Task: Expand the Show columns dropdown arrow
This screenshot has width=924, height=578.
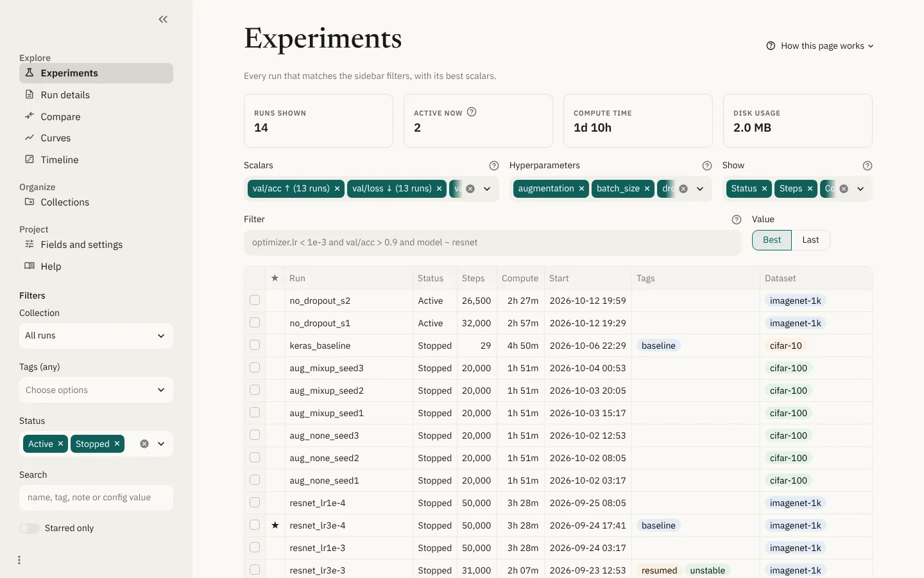Action: (860, 189)
